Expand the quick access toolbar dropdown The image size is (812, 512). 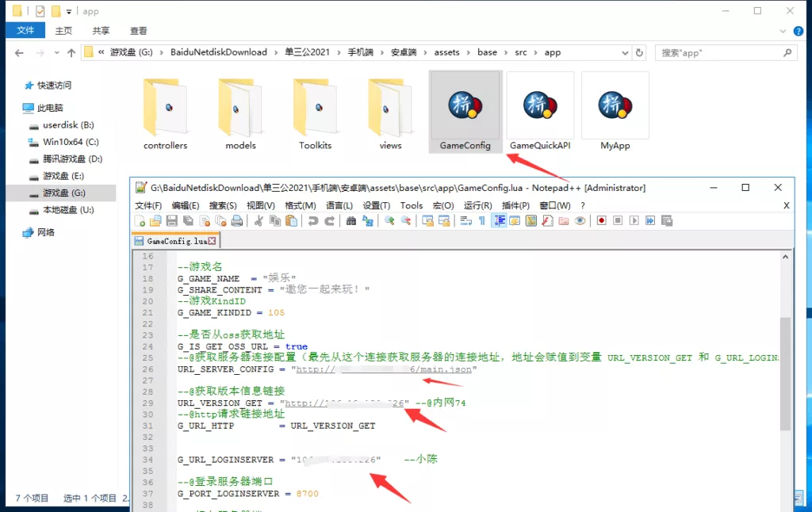(68, 12)
